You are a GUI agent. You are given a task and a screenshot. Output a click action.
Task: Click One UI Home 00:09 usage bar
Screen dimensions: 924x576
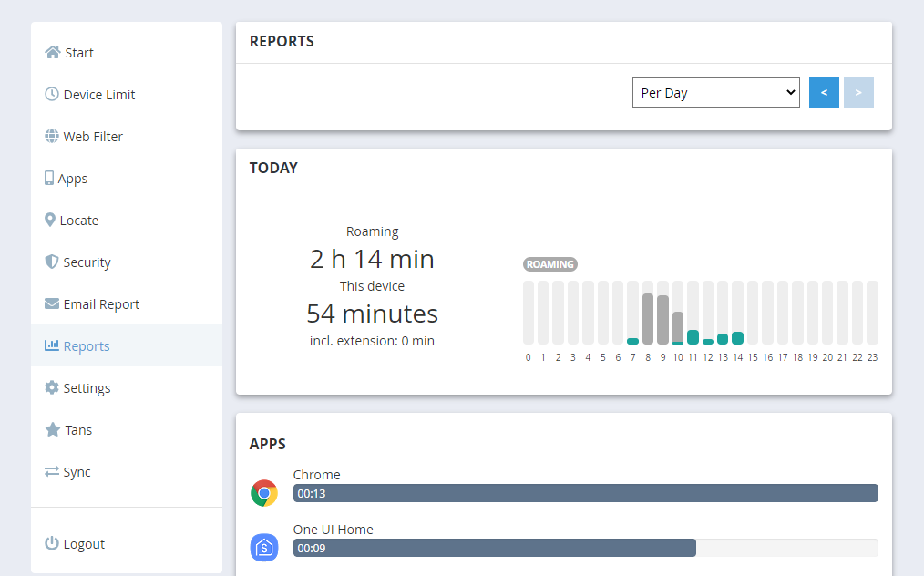coord(495,548)
